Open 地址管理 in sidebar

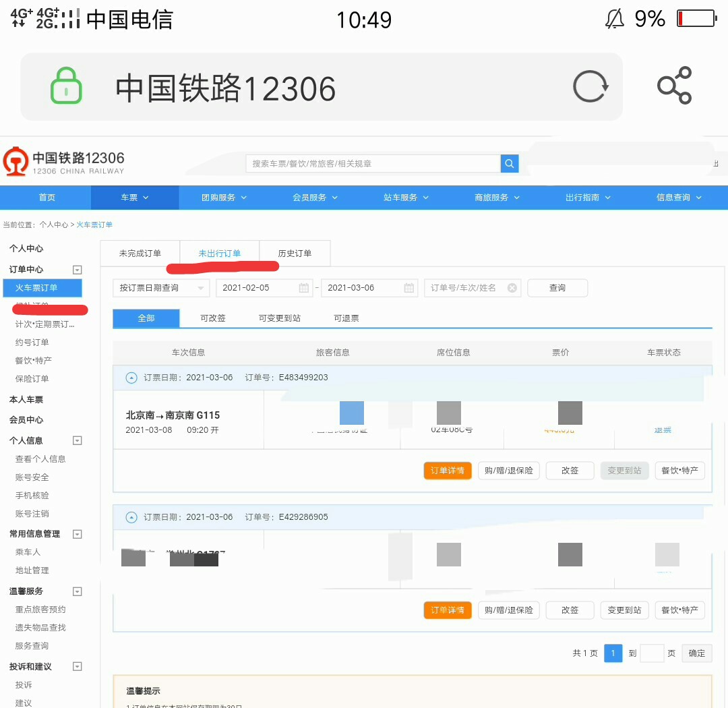32,570
